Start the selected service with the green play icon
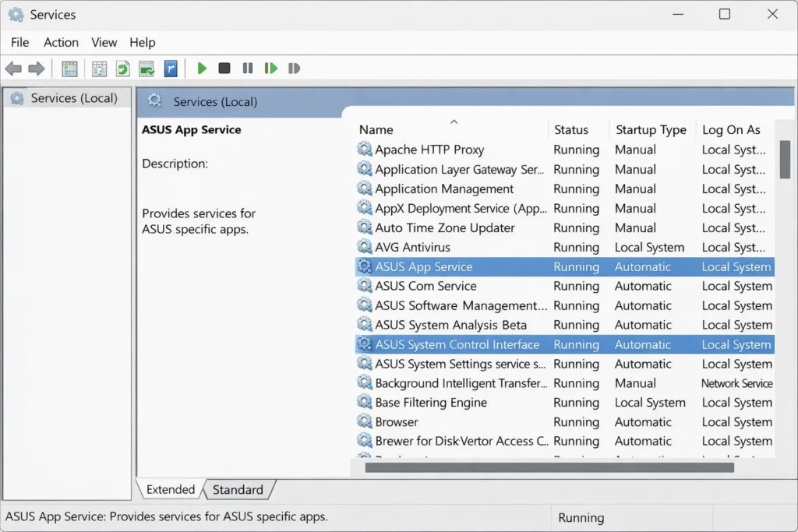Image resolution: width=798 pixels, height=532 pixels. 202,69
